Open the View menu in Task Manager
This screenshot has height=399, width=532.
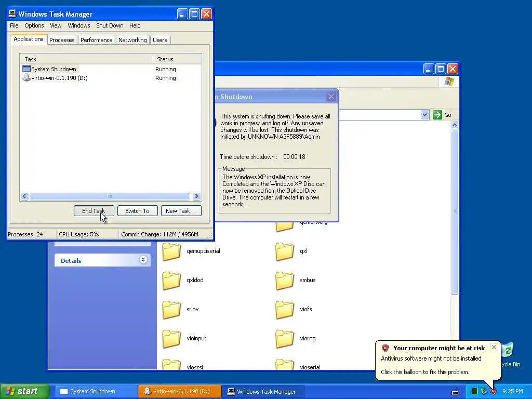[x=56, y=25]
